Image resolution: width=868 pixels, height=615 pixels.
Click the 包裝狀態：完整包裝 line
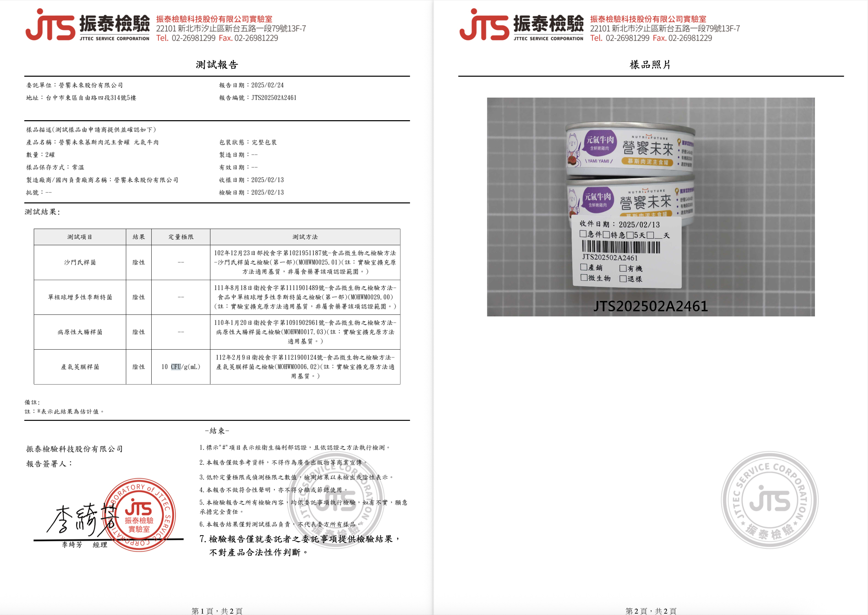(248, 142)
